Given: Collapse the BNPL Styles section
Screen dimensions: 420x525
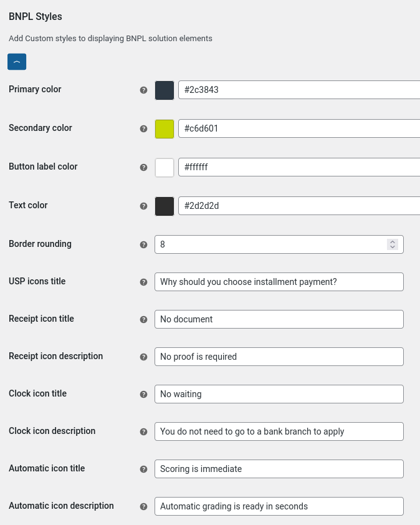Looking at the screenshot, I should click(17, 62).
